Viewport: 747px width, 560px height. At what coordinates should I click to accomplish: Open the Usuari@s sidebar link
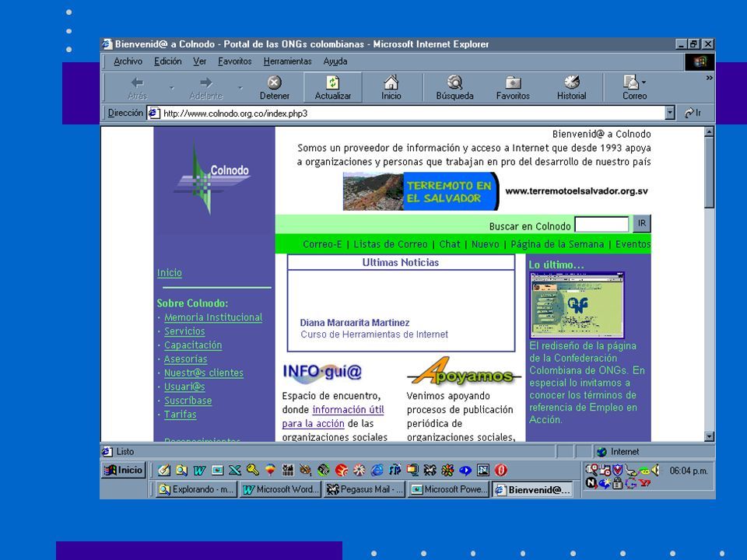pos(184,387)
